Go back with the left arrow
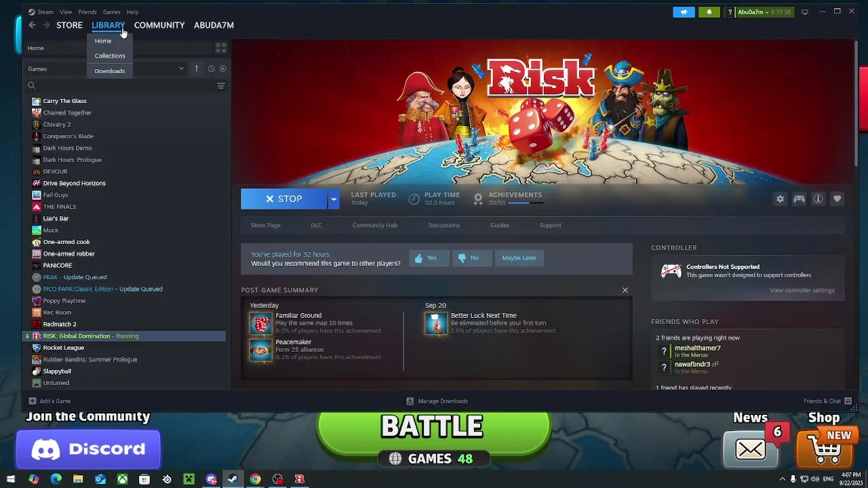Screen dimensions: 868x488 pos(32,25)
